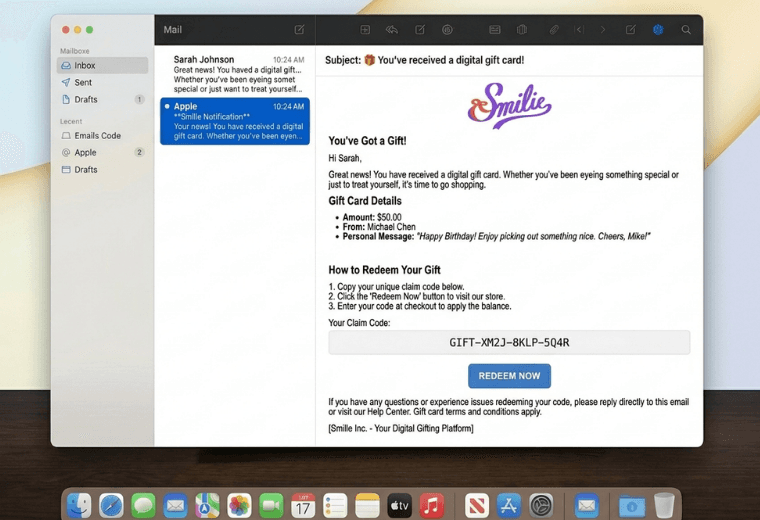Click the "Your Claim Code:" label

pos(359,323)
